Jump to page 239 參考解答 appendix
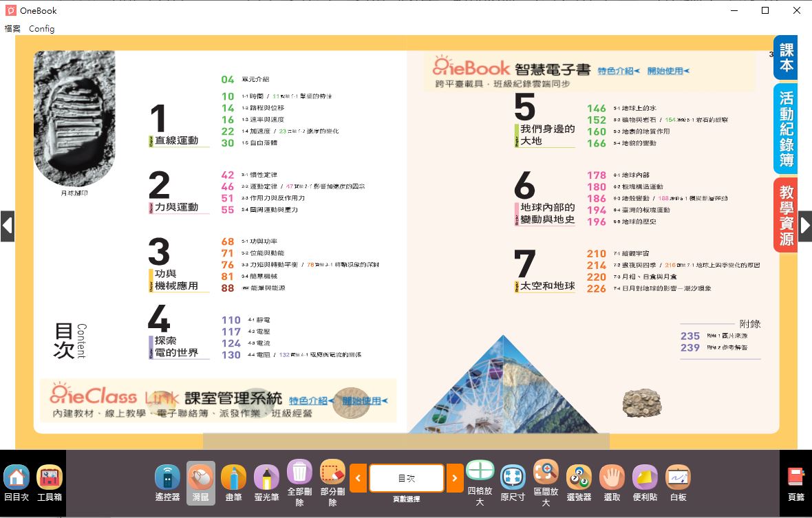Viewport: 812px width, 518px height. tap(714, 348)
